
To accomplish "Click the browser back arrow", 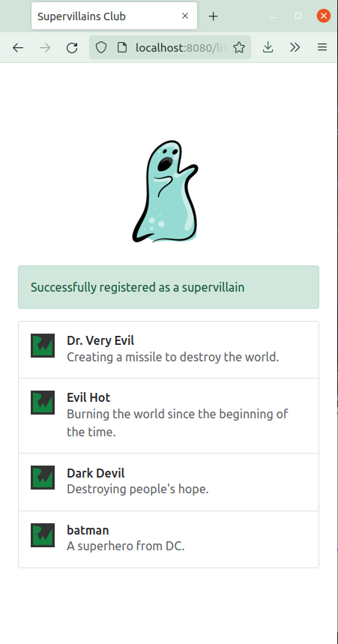I will (x=18, y=48).
